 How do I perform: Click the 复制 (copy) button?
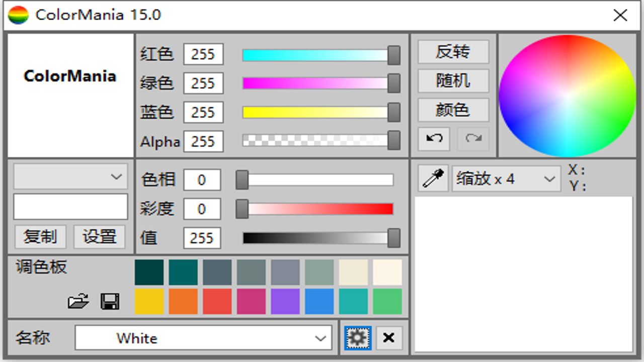point(40,236)
